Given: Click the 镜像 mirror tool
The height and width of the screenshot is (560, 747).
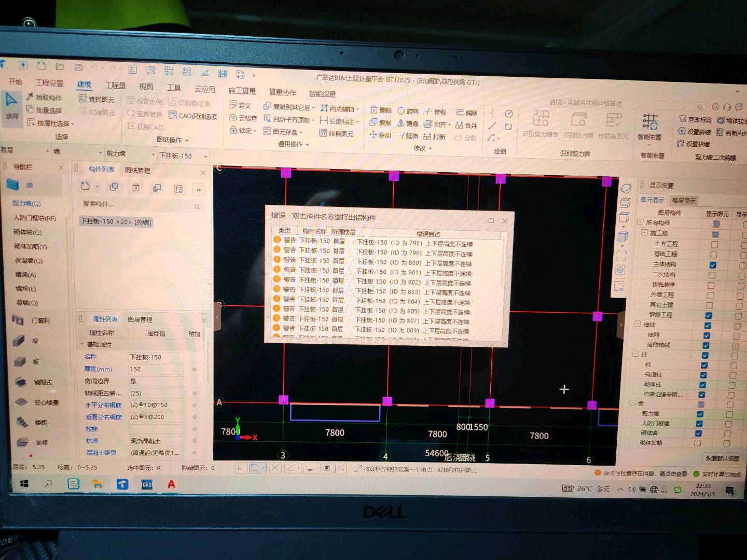Looking at the screenshot, I should click(x=408, y=123).
